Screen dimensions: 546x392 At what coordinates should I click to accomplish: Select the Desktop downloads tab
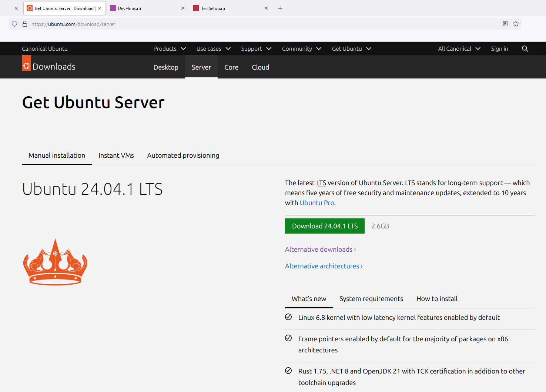click(166, 67)
